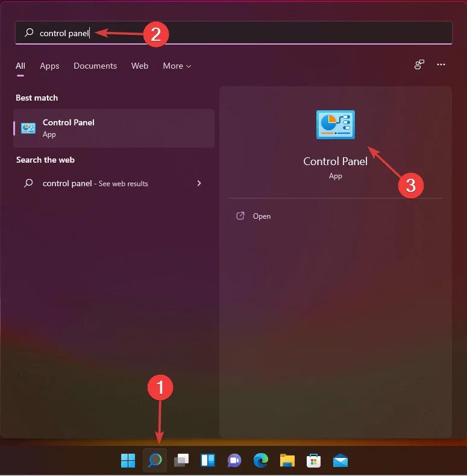
Task: Open File Explorer from the taskbar
Action: pyautogui.click(x=287, y=460)
